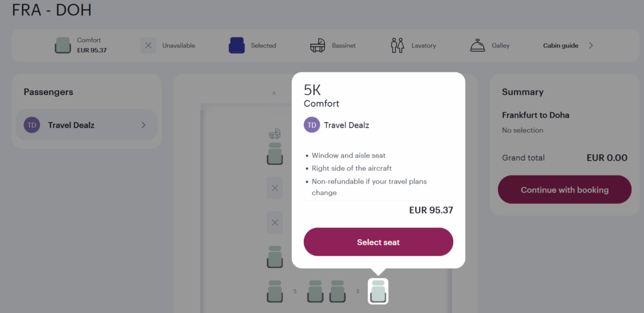
Task: Click Continue with booking
Action: 564,190
